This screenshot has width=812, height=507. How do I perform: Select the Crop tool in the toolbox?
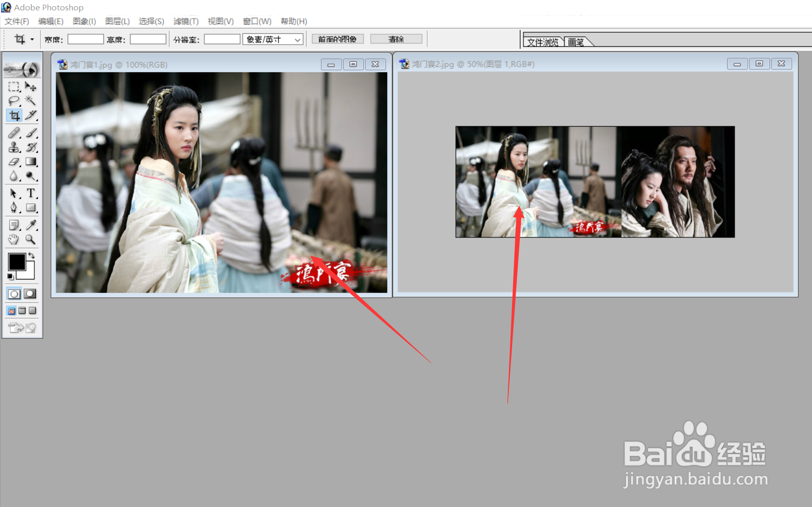[14, 115]
